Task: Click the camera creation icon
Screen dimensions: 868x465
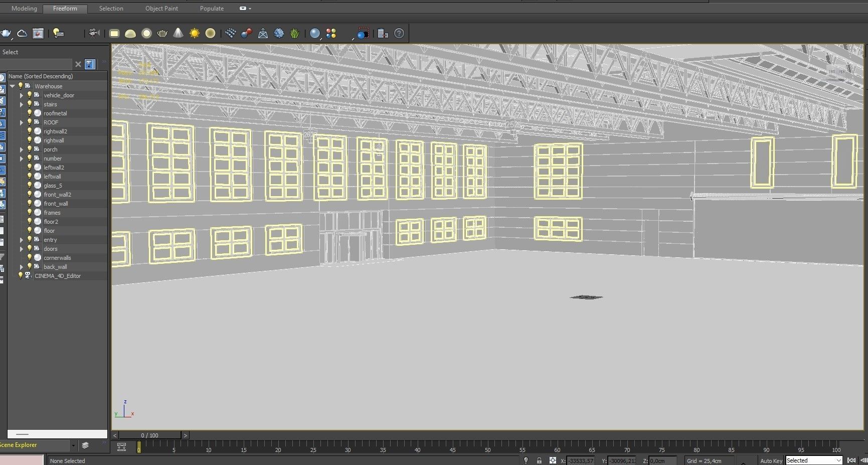Action: tap(94, 34)
